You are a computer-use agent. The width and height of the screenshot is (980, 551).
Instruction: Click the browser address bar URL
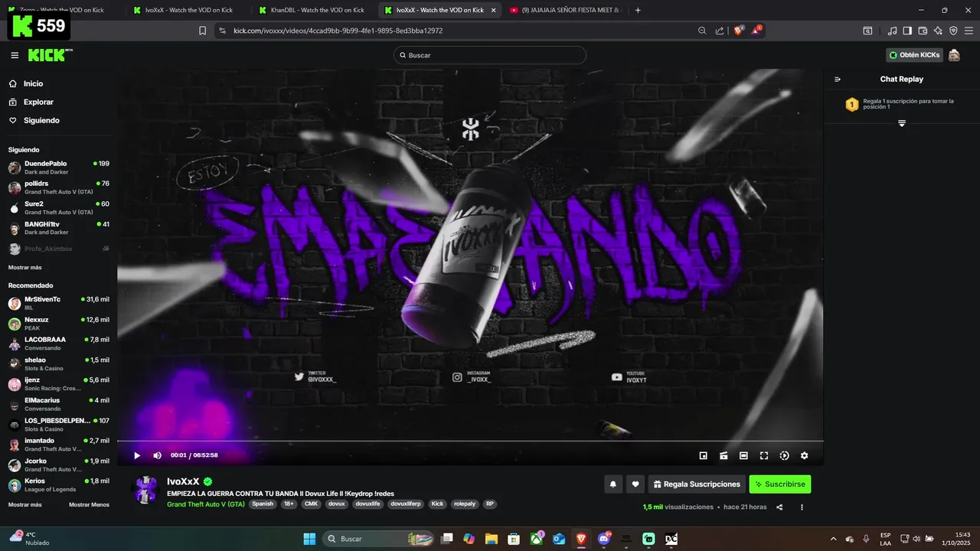click(x=338, y=31)
